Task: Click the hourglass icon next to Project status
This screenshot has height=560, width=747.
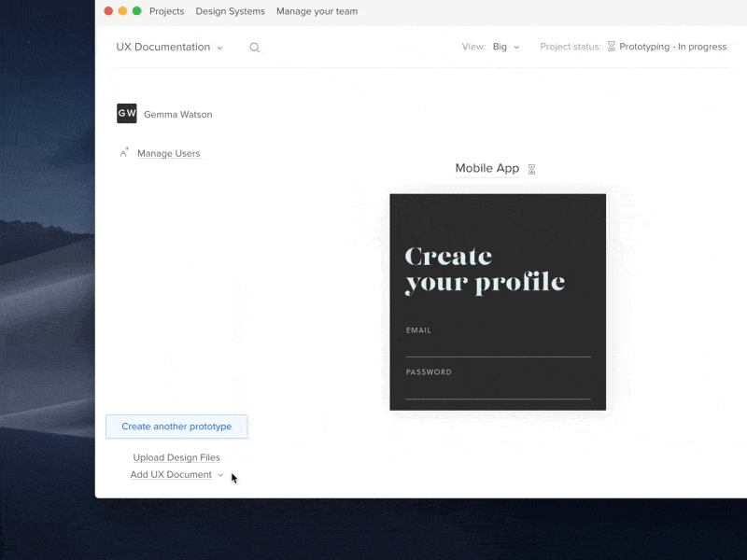Action: (612, 46)
